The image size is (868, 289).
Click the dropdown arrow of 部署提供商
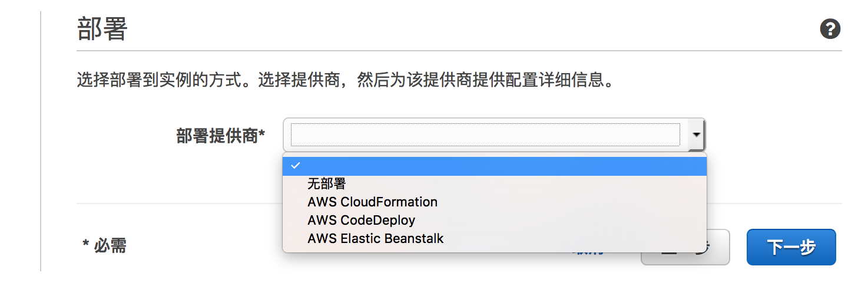tap(697, 134)
